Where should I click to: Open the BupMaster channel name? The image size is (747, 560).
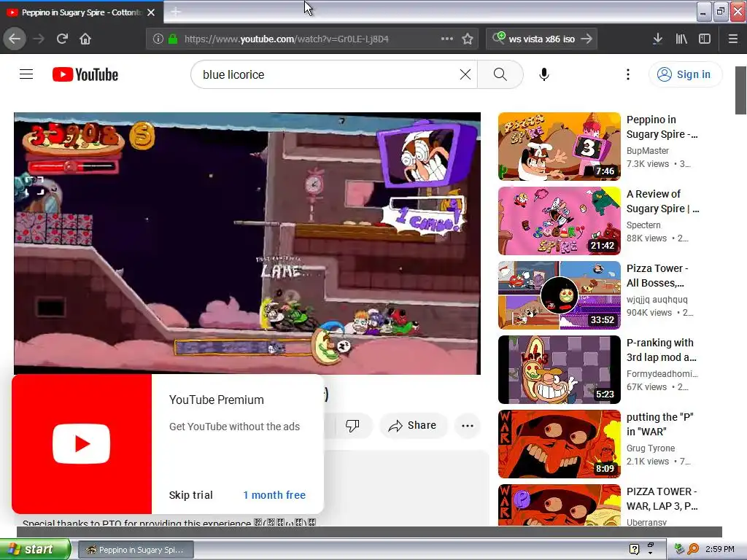648,150
